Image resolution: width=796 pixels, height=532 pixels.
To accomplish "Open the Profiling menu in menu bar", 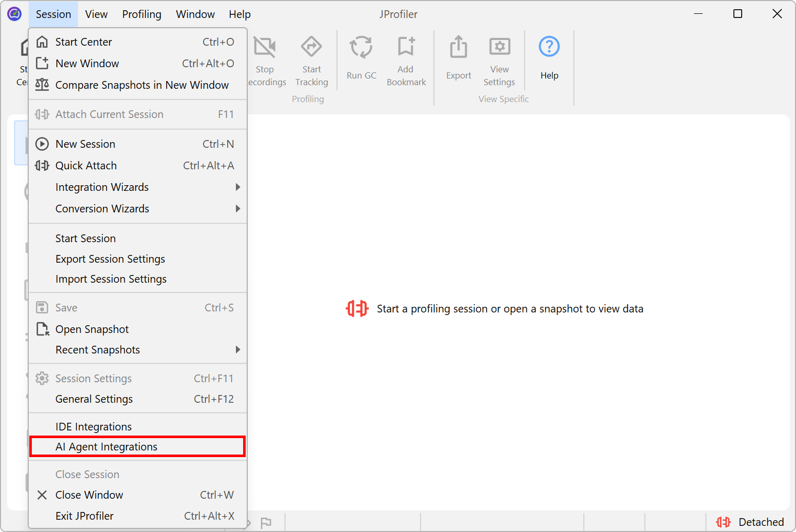I will 142,14.
